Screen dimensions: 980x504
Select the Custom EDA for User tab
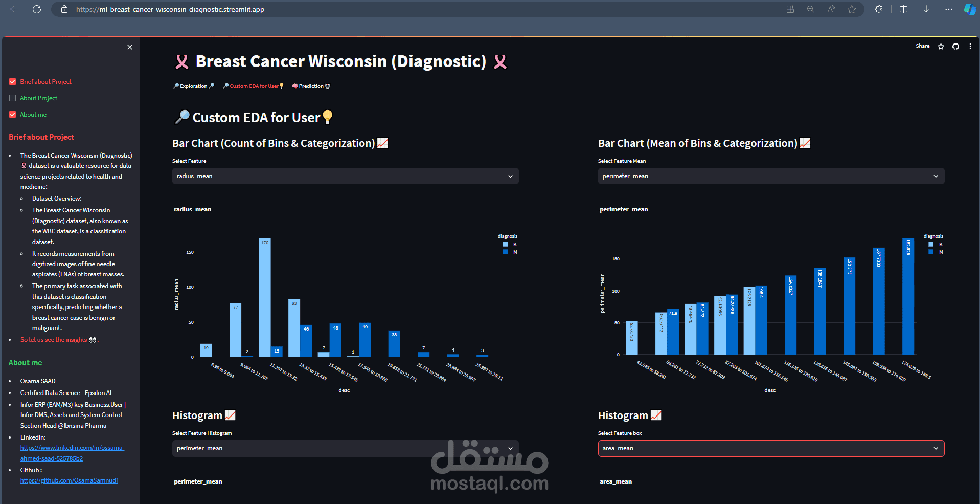pos(254,86)
